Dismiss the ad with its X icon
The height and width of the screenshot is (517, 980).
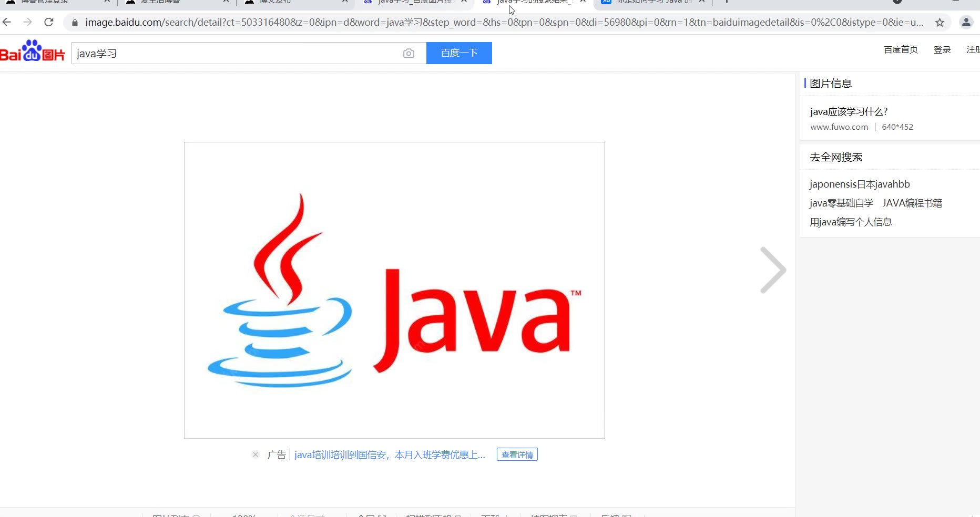[x=256, y=454]
